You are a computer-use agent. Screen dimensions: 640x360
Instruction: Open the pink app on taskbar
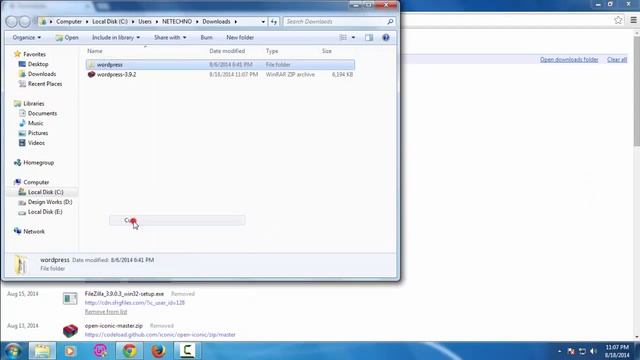point(100,351)
